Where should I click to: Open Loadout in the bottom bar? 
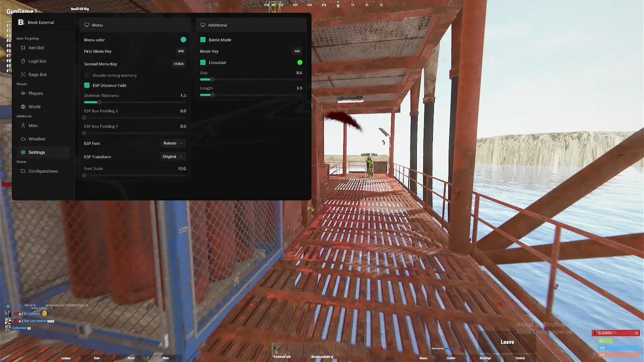[66, 358]
